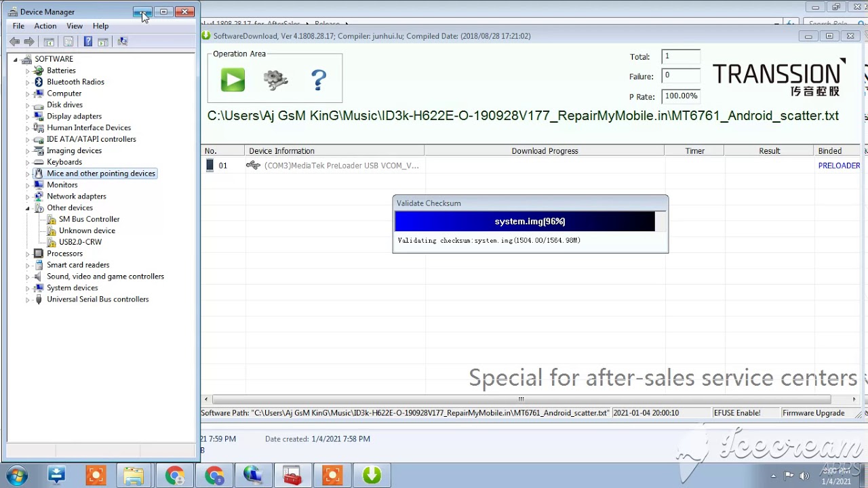Image resolution: width=868 pixels, height=488 pixels.
Task: Select IDE ATA/ATAPI controllers tree item
Action: 91,139
